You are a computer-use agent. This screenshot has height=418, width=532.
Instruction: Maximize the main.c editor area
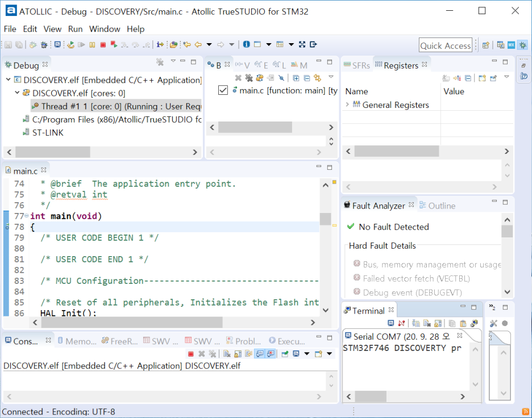[x=330, y=167]
